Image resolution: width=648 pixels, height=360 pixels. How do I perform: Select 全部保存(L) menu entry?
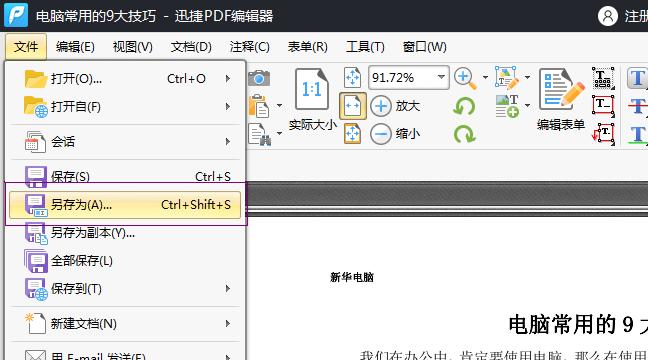(x=125, y=261)
